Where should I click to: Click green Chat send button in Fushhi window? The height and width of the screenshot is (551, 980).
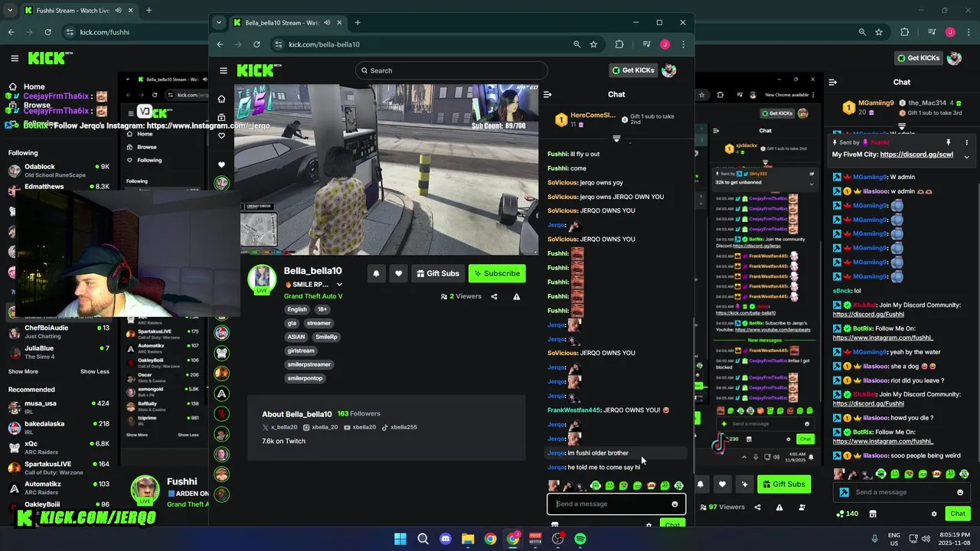pos(958,514)
